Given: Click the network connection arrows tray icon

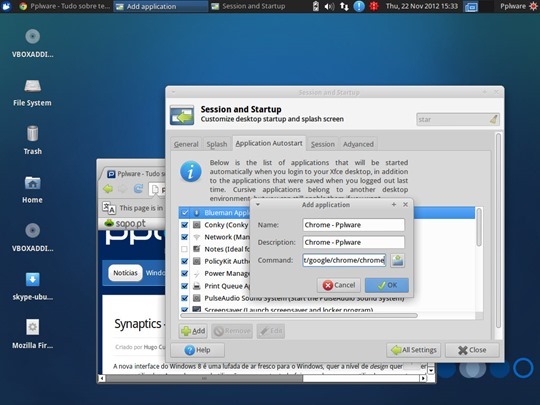Looking at the screenshot, I should pyautogui.click(x=344, y=6).
